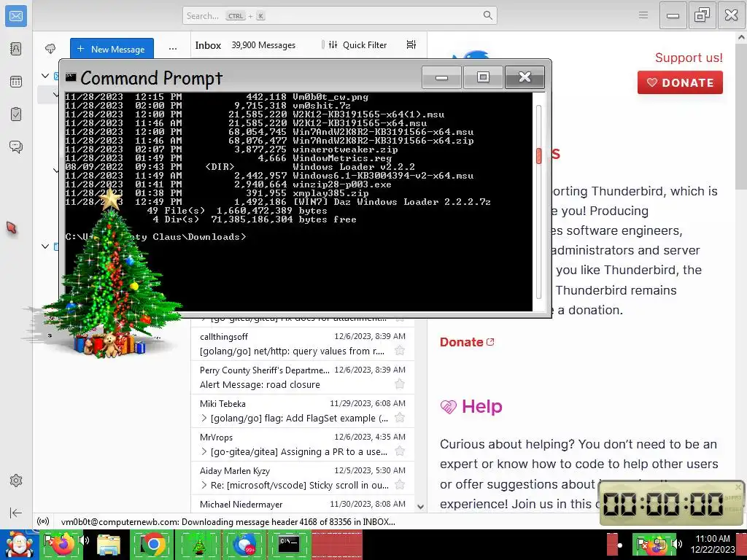
Task: Open the Calendar sidebar icon
Action: (16, 82)
